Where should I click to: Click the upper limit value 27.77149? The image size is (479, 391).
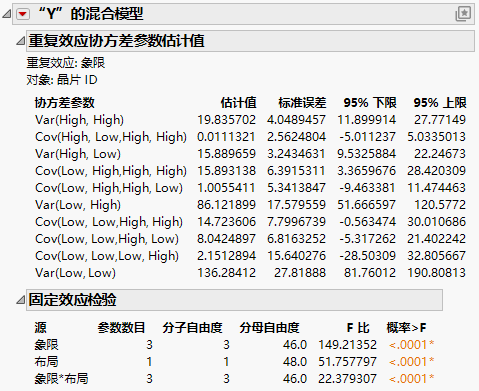(440, 120)
